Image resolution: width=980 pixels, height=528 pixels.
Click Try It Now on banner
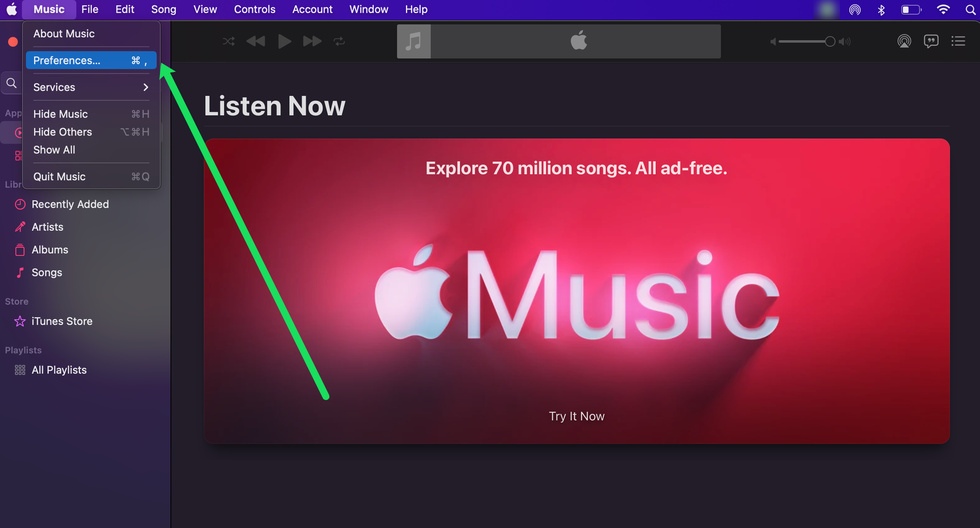click(576, 416)
